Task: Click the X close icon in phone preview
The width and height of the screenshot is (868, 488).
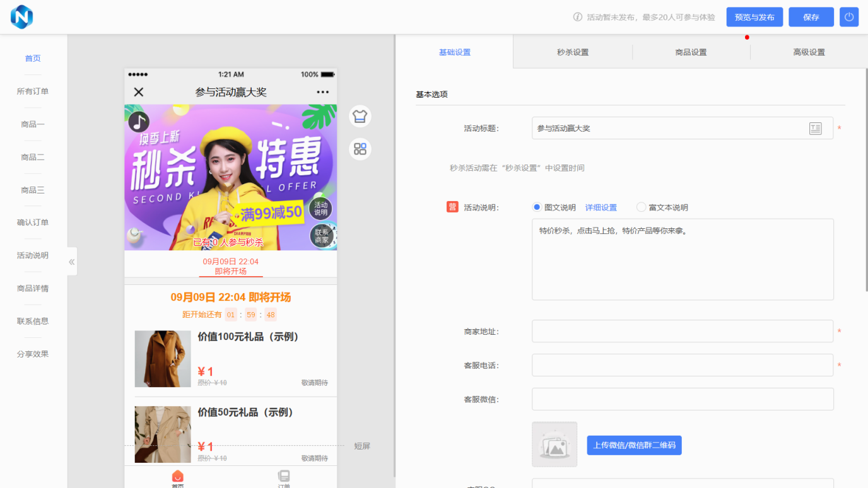Action: tap(139, 92)
